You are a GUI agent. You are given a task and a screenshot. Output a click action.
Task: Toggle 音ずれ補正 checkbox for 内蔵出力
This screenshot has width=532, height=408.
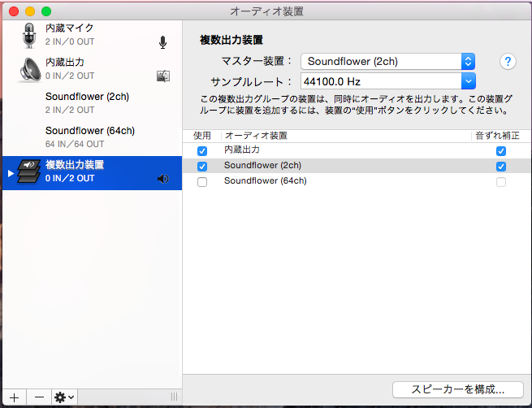pos(501,151)
